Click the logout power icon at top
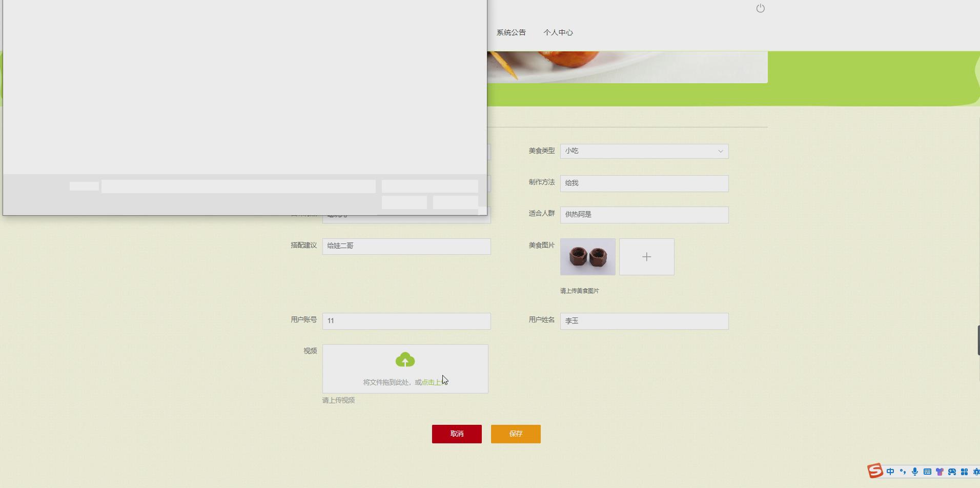This screenshot has height=488, width=980. 761,8
